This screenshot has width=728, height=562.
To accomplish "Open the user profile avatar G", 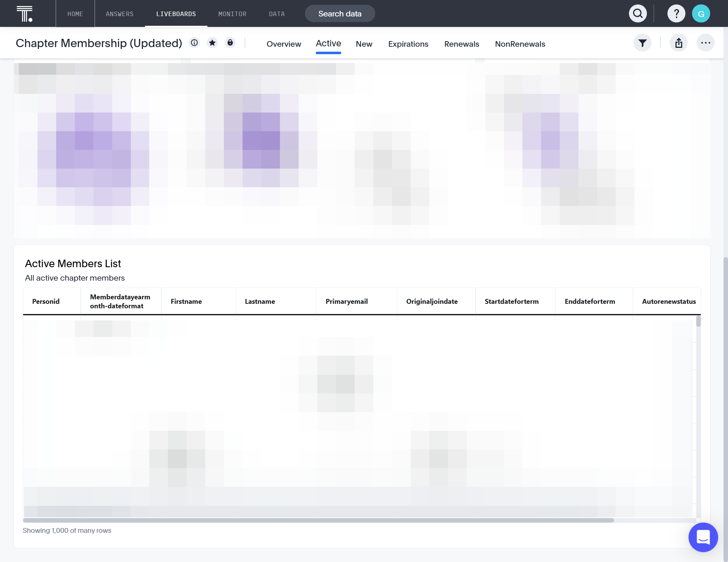I will [701, 14].
